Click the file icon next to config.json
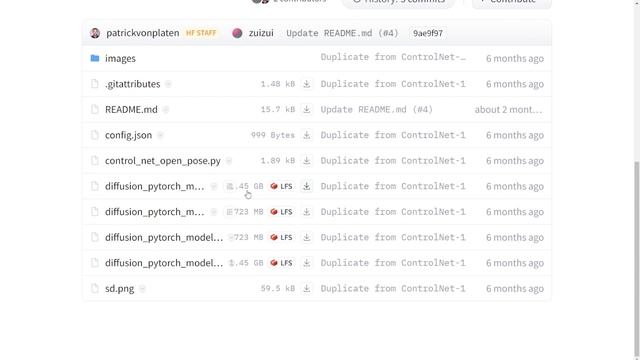 pyautogui.click(x=95, y=135)
